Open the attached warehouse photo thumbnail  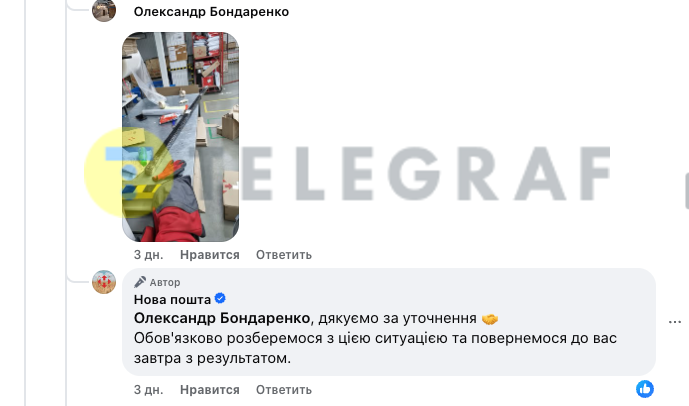pos(181,137)
